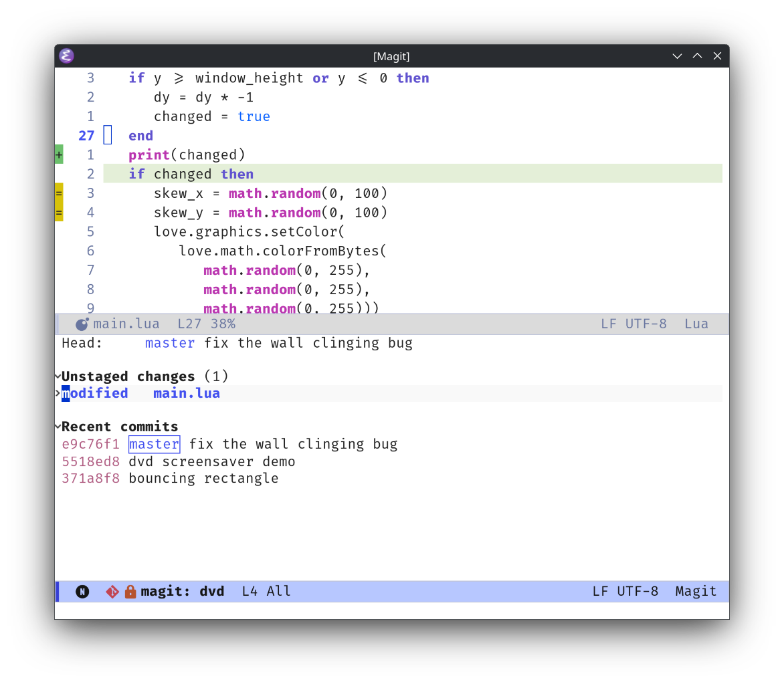Click 'window_height' in the if condition

[250, 78]
